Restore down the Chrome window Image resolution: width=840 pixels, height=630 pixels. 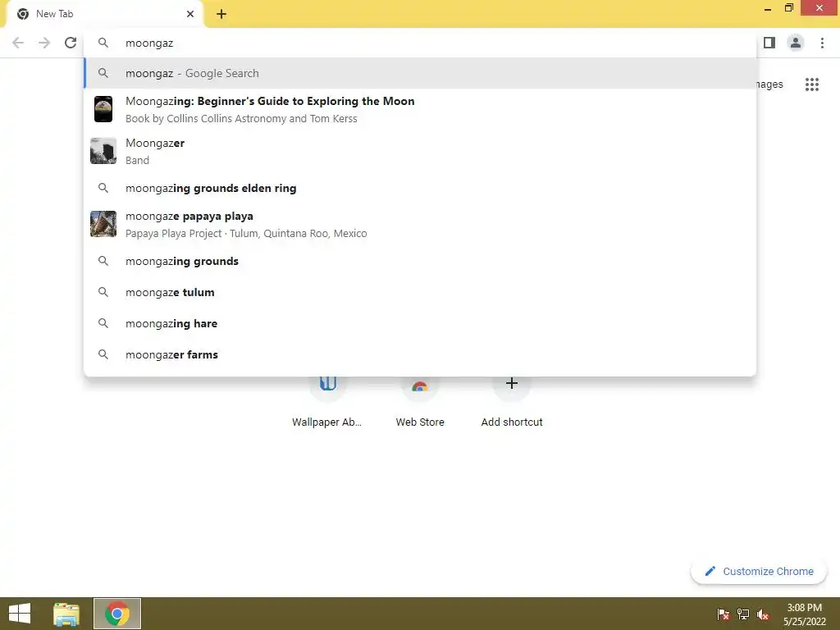(x=788, y=8)
